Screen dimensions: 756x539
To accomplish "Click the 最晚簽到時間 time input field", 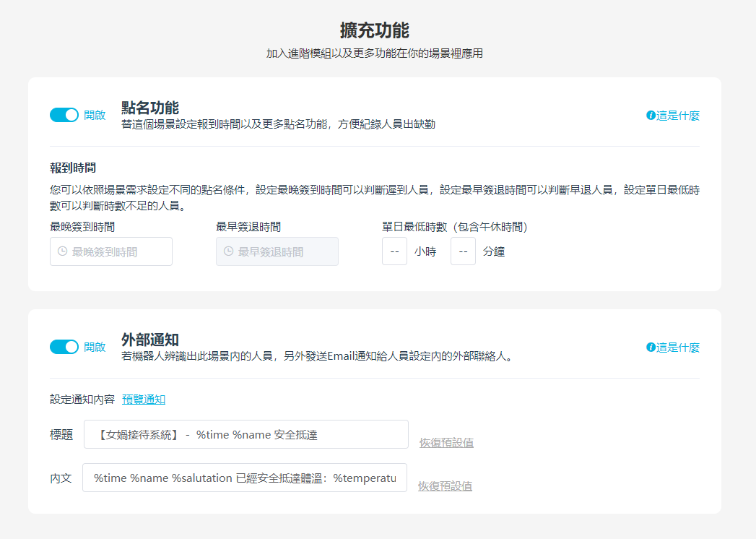I will click(x=111, y=251).
